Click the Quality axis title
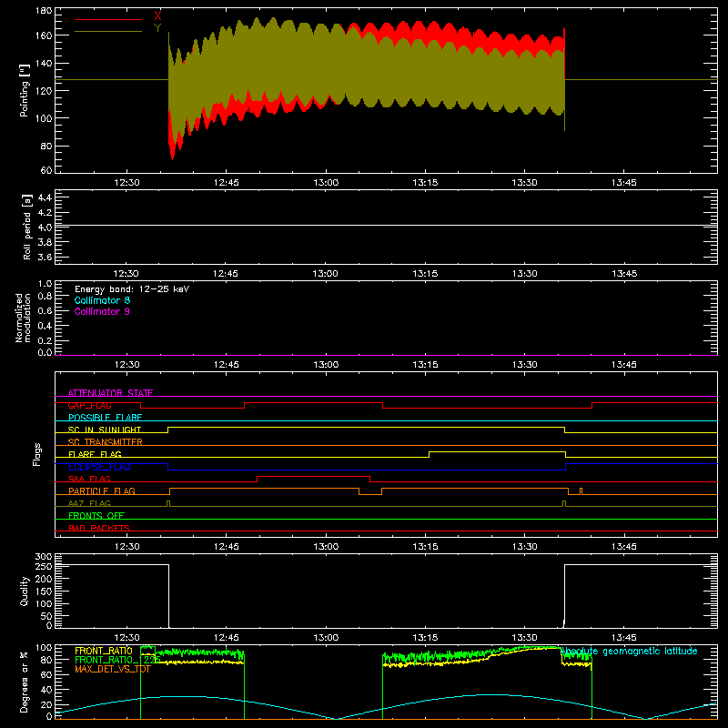This screenshot has width=728, height=728. coord(25,591)
